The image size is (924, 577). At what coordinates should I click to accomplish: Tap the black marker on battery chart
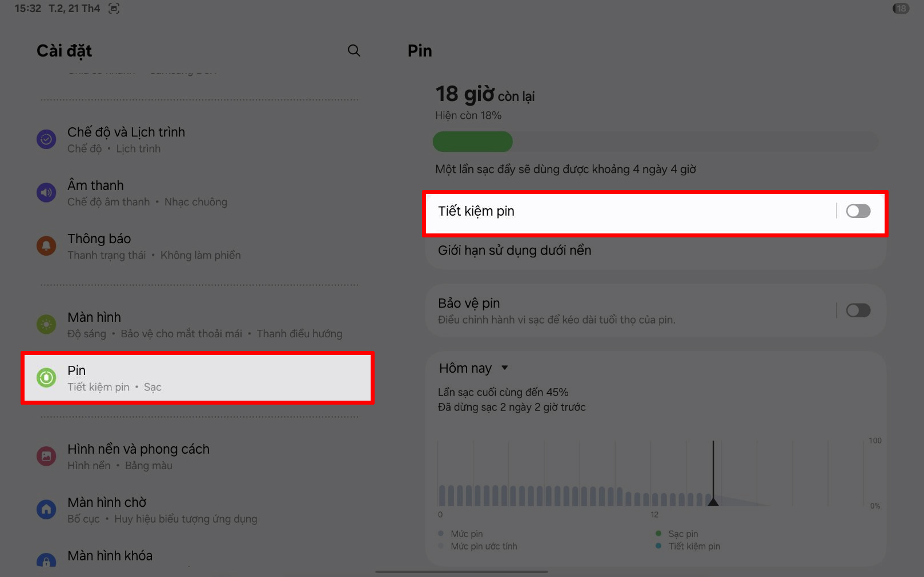713,501
